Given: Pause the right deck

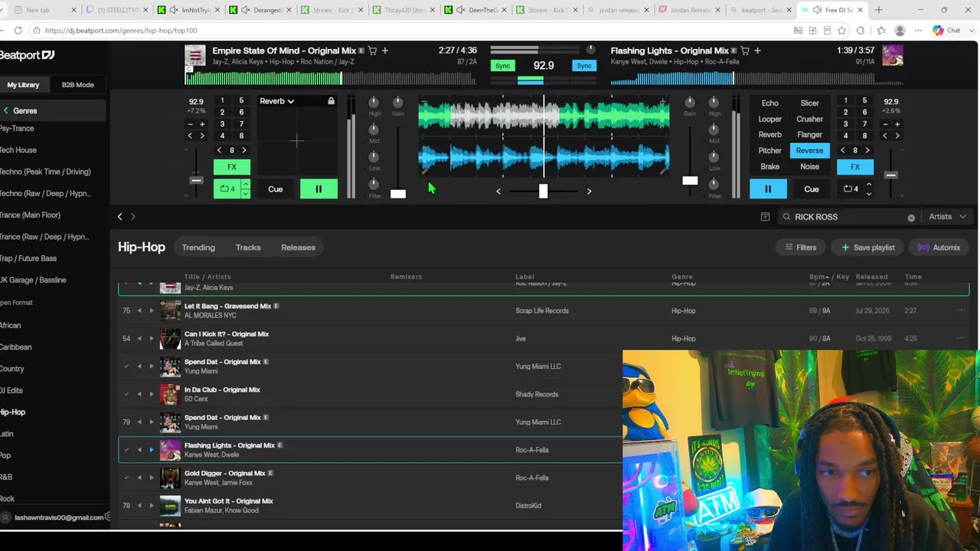Looking at the screenshot, I should click(x=768, y=189).
